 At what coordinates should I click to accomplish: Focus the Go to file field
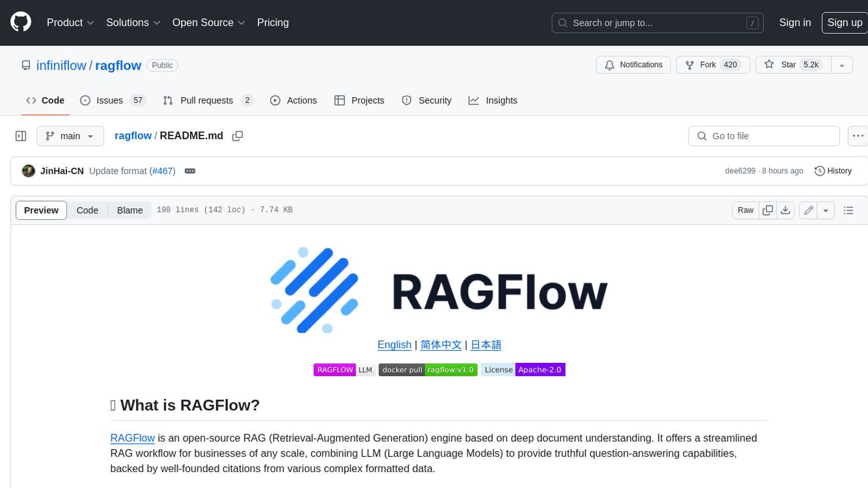764,136
